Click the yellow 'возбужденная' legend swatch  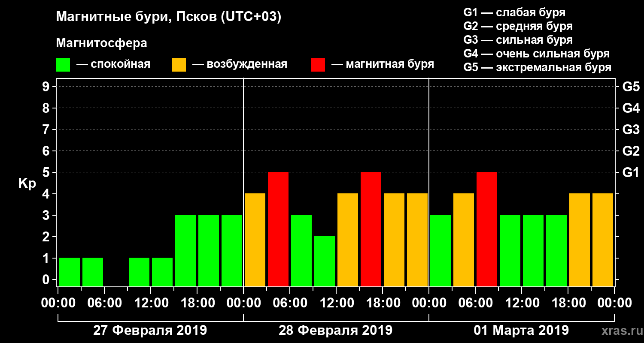click(179, 65)
